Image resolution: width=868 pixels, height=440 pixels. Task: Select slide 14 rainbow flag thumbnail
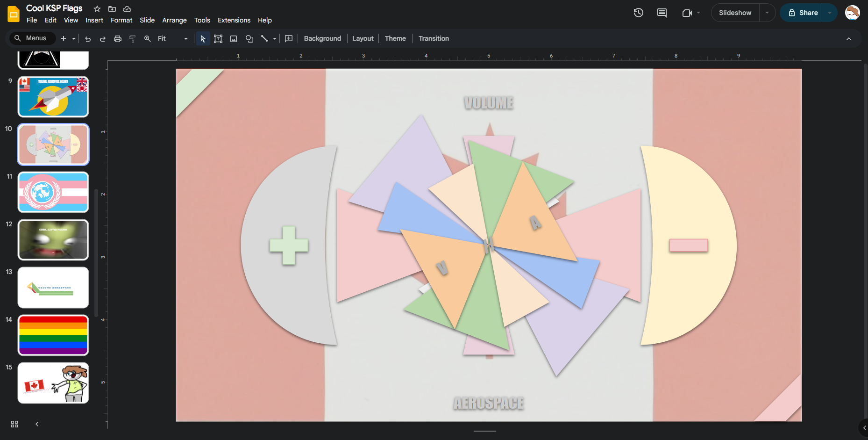coord(53,335)
